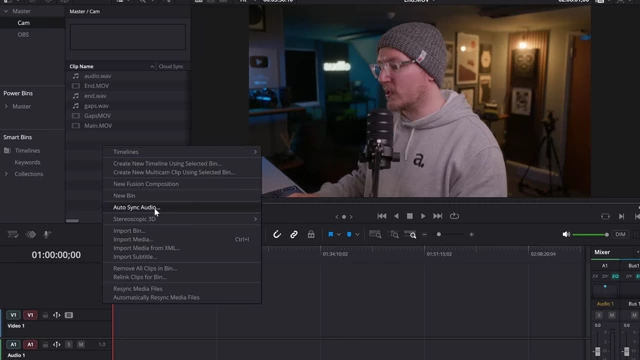640x360 pixels.
Task: Open the Cam bin
Action: [x=24, y=23]
